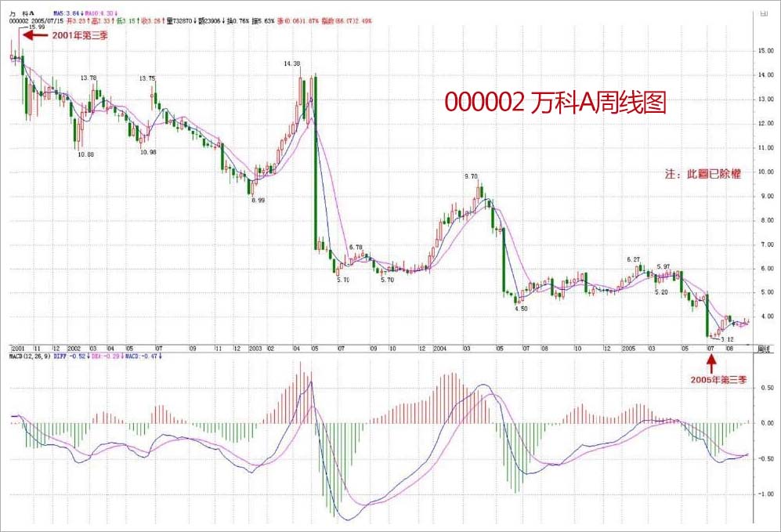Select the 2002 marker on time axis
Image resolution: width=781 pixels, height=532 pixels.
[x=75, y=347]
